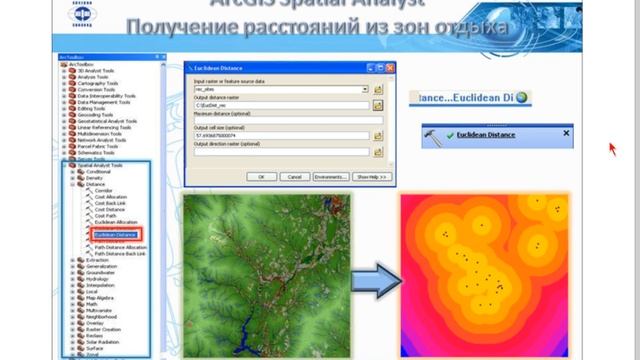
Task: Click Output distance raster path field
Action: coord(282,105)
